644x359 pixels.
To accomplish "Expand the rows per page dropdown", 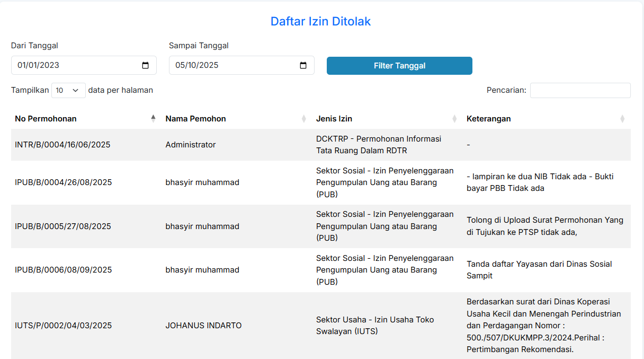I will tap(68, 91).
